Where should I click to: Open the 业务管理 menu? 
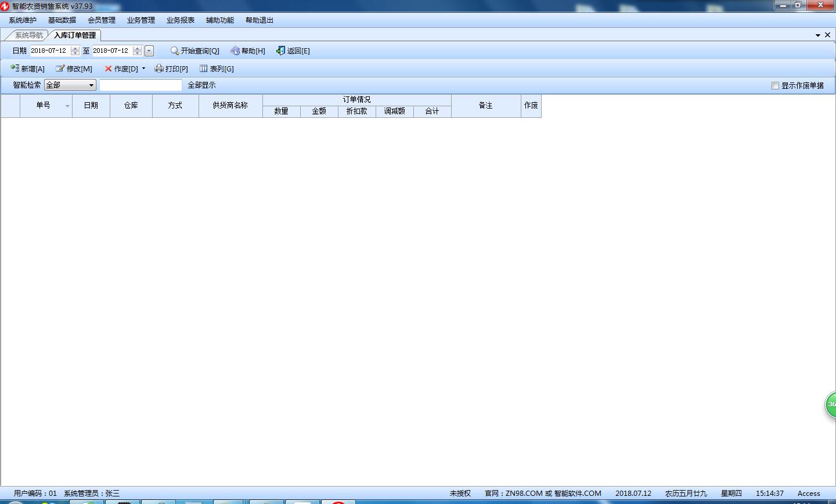pos(141,20)
